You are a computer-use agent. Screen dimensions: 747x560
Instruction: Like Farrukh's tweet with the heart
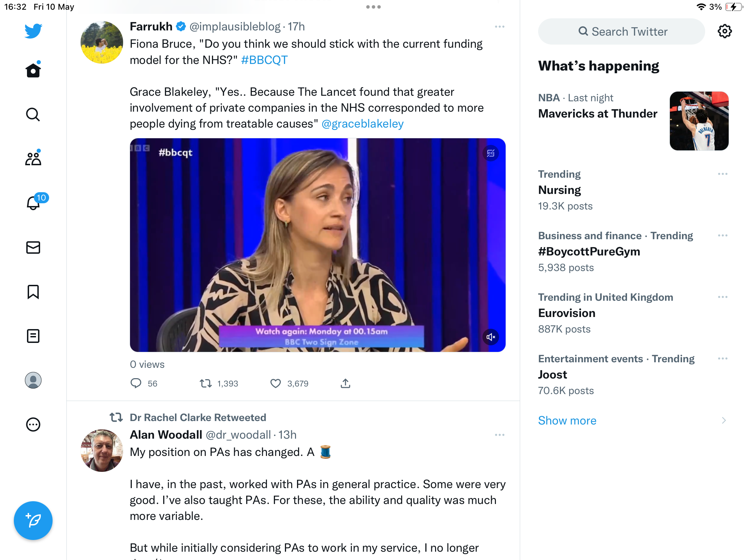(276, 383)
